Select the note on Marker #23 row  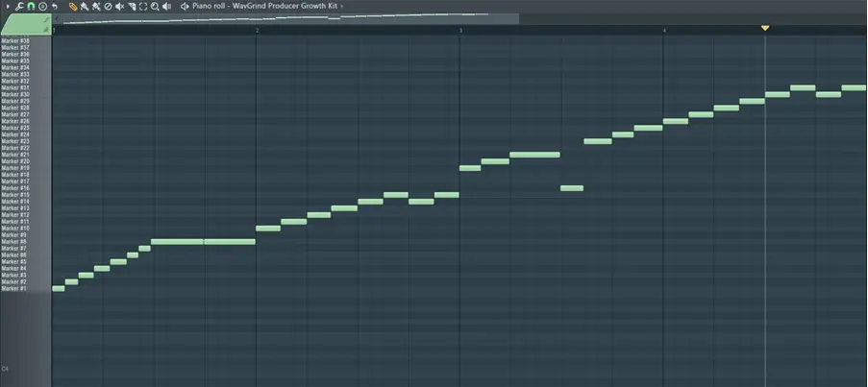pyautogui.click(x=598, y=141)
